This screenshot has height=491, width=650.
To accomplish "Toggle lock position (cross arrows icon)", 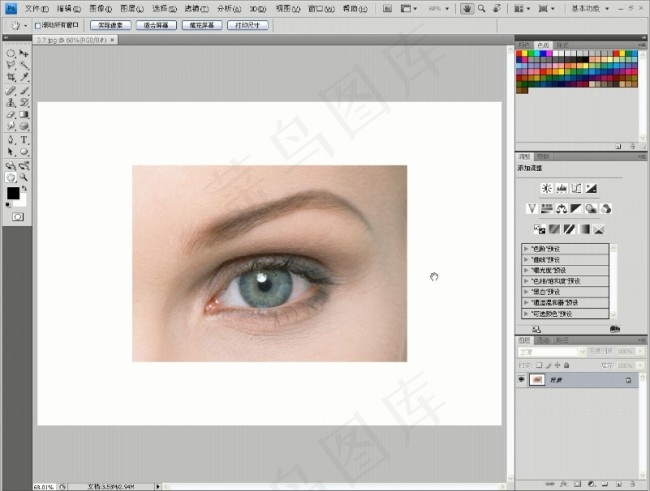I will click(x=557, y=365).
